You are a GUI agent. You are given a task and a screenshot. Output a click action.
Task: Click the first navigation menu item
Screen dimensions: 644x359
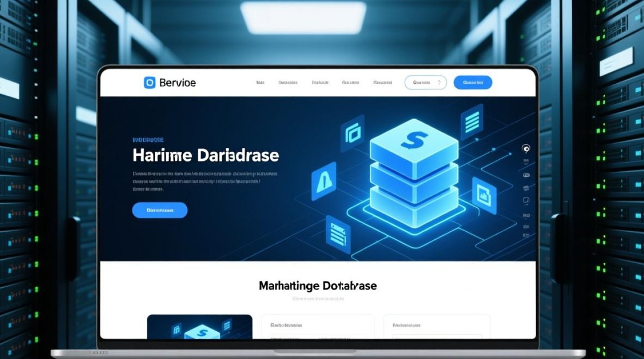(x=260, y=82)
